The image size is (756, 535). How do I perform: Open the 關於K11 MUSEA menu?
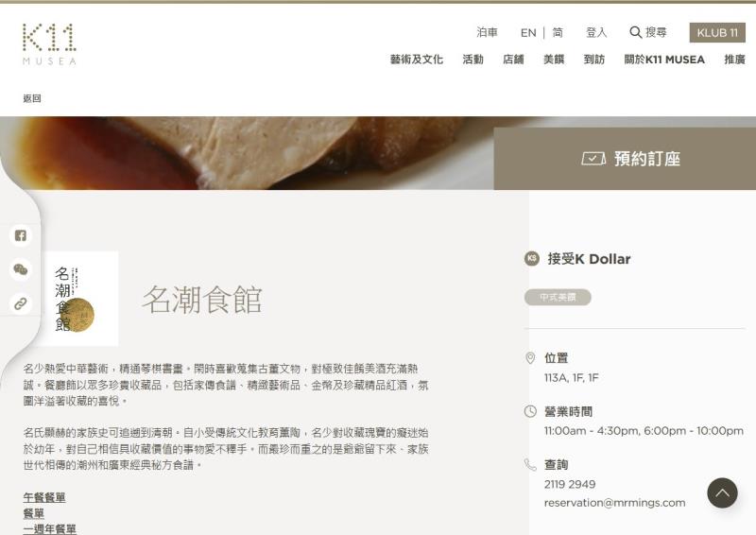664,60
